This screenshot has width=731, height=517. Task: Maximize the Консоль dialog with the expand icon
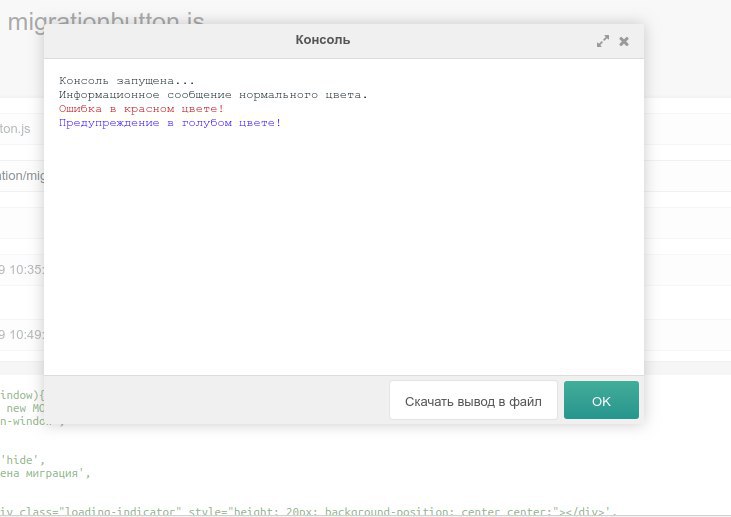pyautogui.click(x=602, y=41)
